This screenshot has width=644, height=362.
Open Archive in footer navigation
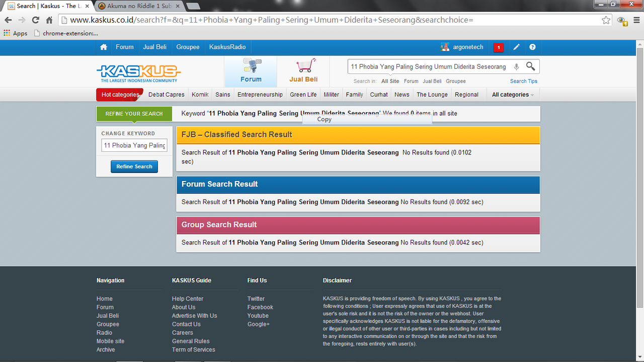tap(106, 349)
